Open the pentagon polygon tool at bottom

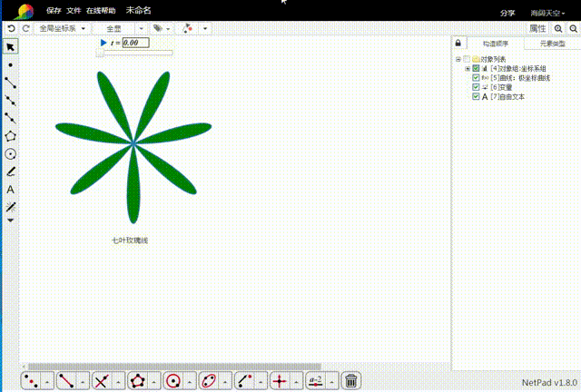(x=137, y=380)
